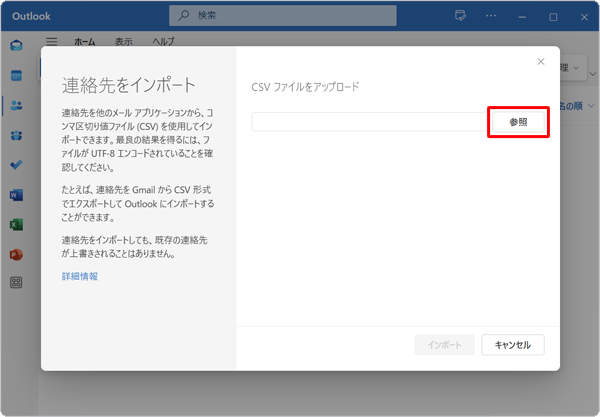This screenshot has width=600, height=417.
Task: Open the three-dot more options in title bar
Action: 491,16
